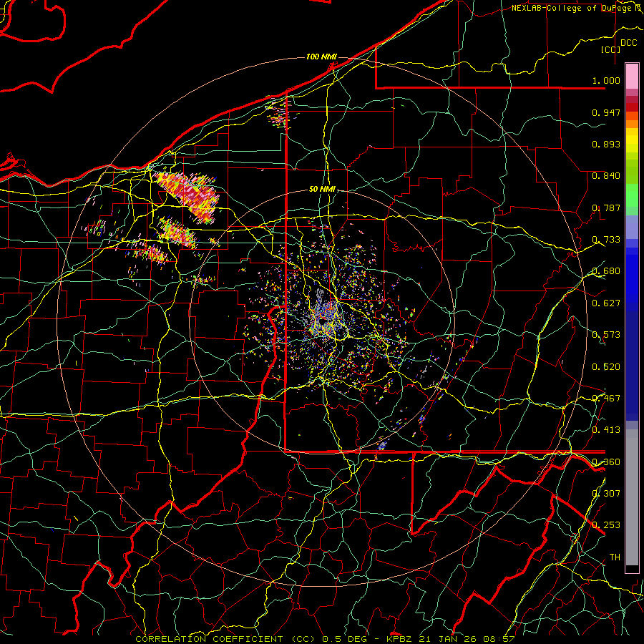Click the pink segment of the color bar
The height and width of the screenshot is (644, 644).
click(632, 77)
